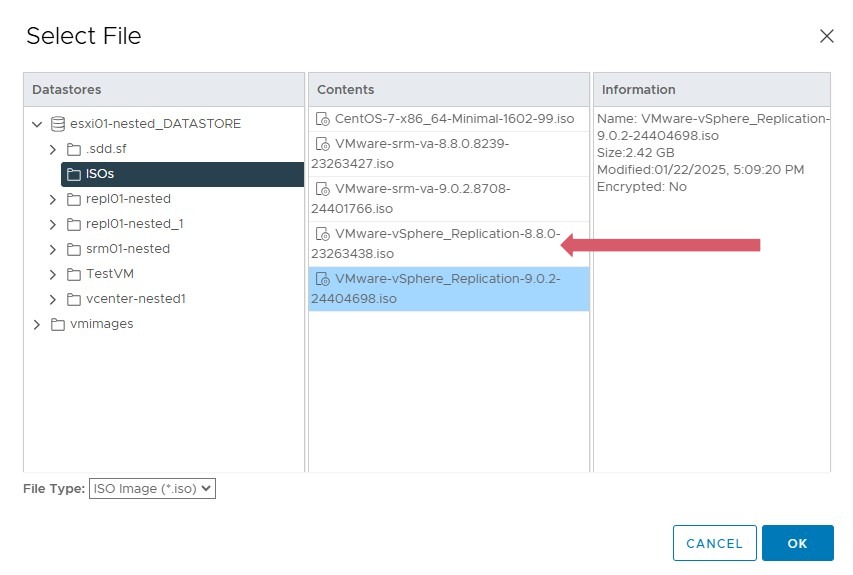The width and height of the screenshot is (853, 575).
Task: Click the folder icon of .sdd.sf
Action: click(73, 149)
